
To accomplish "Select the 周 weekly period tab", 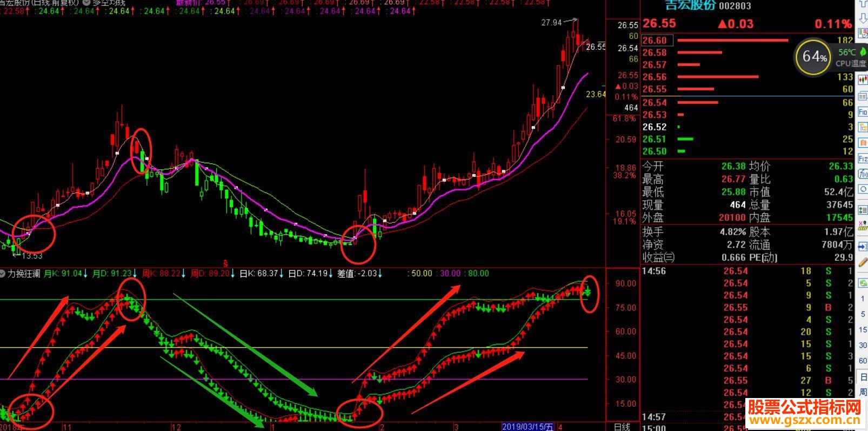I will tap(863, 392).
